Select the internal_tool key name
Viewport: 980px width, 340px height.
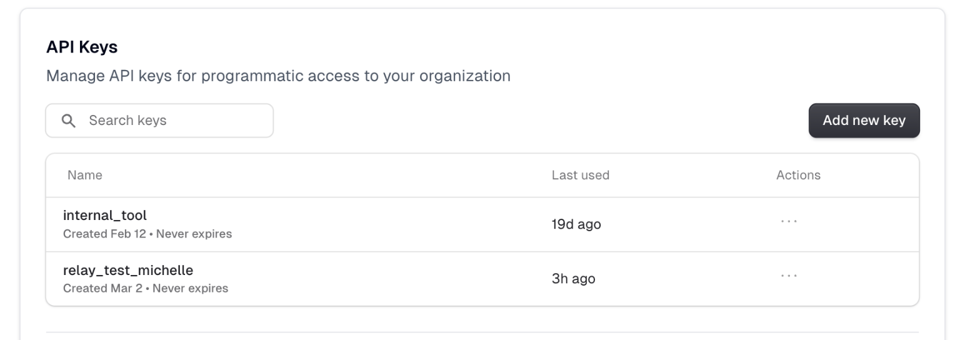(105, 216)
